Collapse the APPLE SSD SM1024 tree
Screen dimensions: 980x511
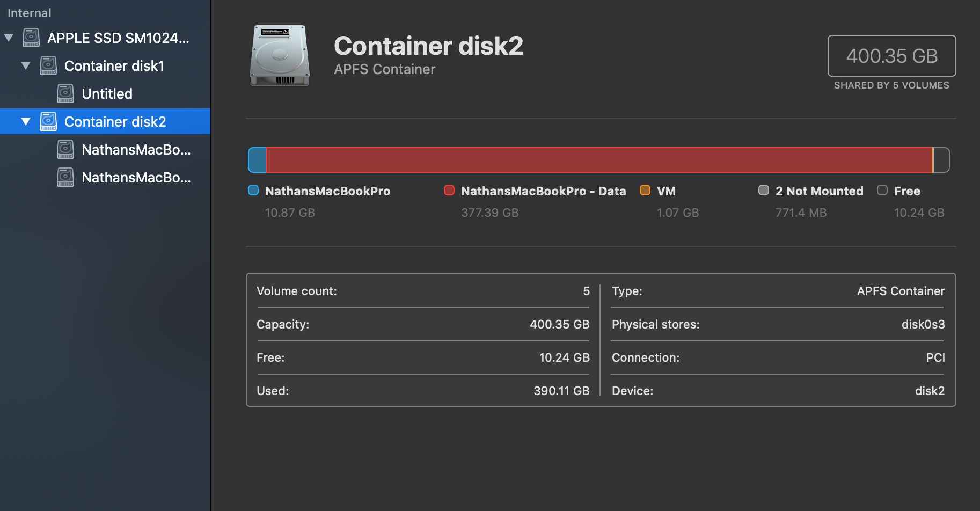[x=9, y=38]
